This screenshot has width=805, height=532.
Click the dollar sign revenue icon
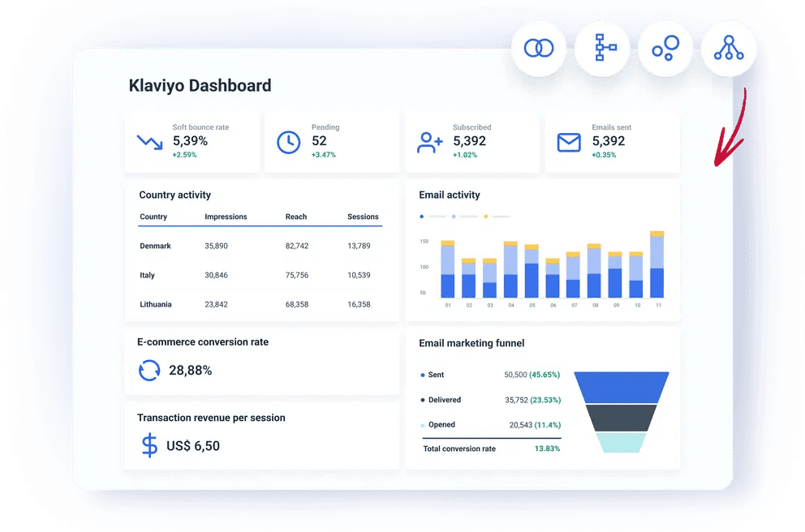(x=149, y=445)
